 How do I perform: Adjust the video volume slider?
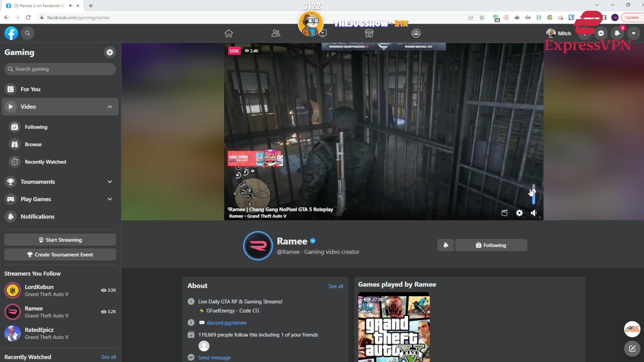coord(534,194)
